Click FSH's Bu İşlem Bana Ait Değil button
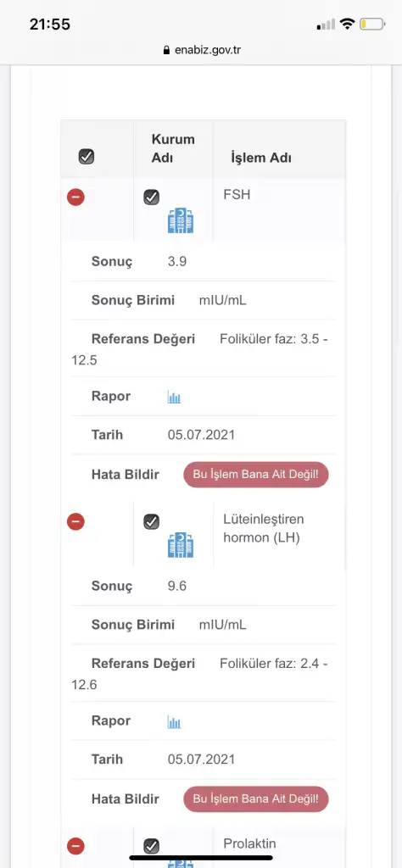 256,475
